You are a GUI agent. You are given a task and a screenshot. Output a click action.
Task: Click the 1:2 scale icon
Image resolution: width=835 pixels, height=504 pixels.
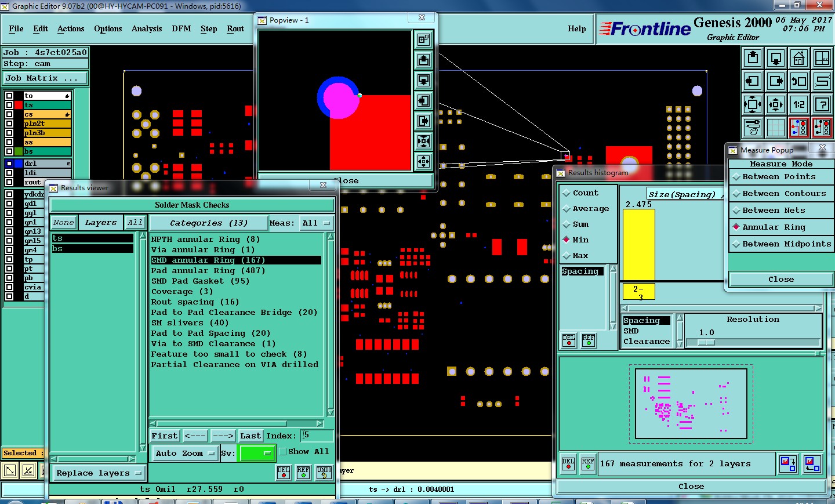[799, 104]
